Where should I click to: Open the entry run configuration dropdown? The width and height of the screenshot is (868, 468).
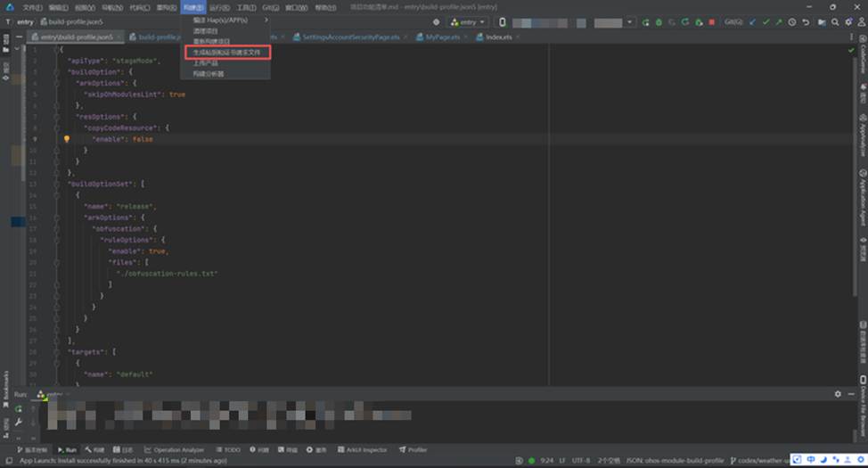tap(468, 22)
